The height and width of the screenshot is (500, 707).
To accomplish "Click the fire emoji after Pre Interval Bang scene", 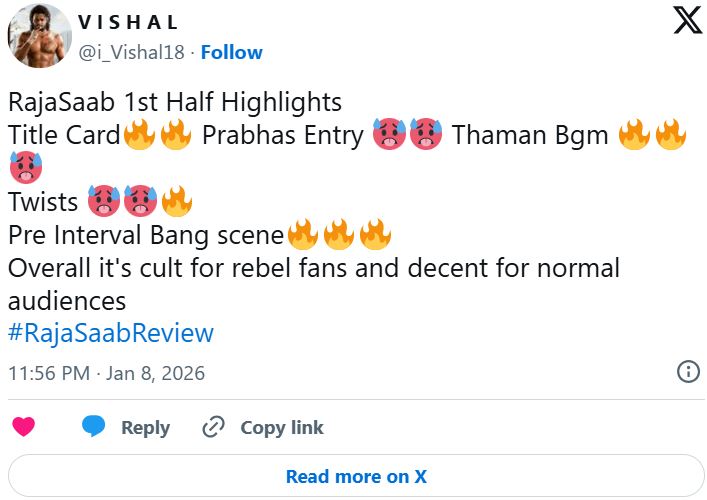I will pyautogui.click(x=303, y=235).
